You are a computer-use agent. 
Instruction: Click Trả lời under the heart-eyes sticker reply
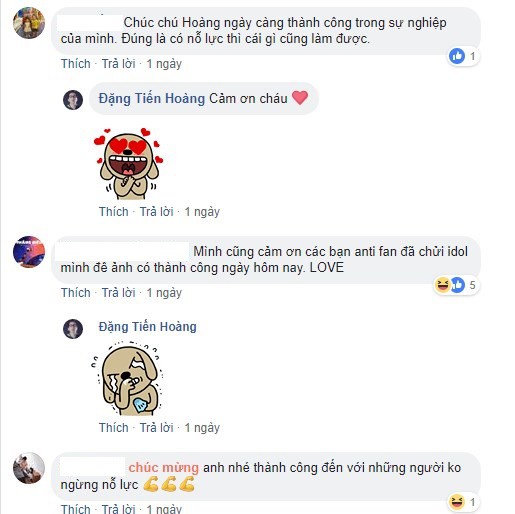pyautogui.click(x=156, y=212)
